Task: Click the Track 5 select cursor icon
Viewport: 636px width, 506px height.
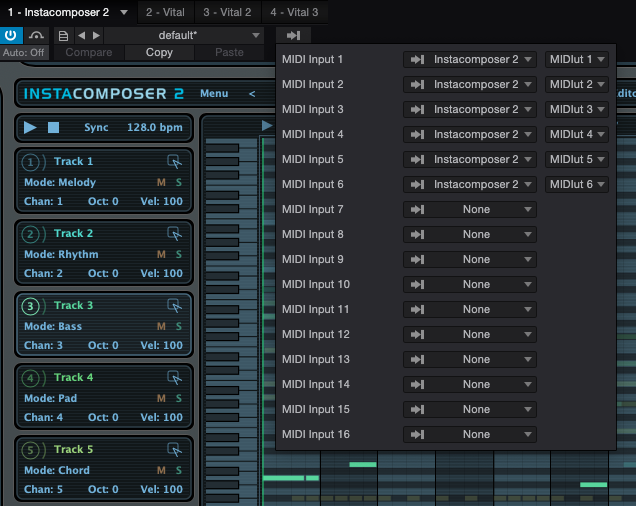Action: click(174, 449)
